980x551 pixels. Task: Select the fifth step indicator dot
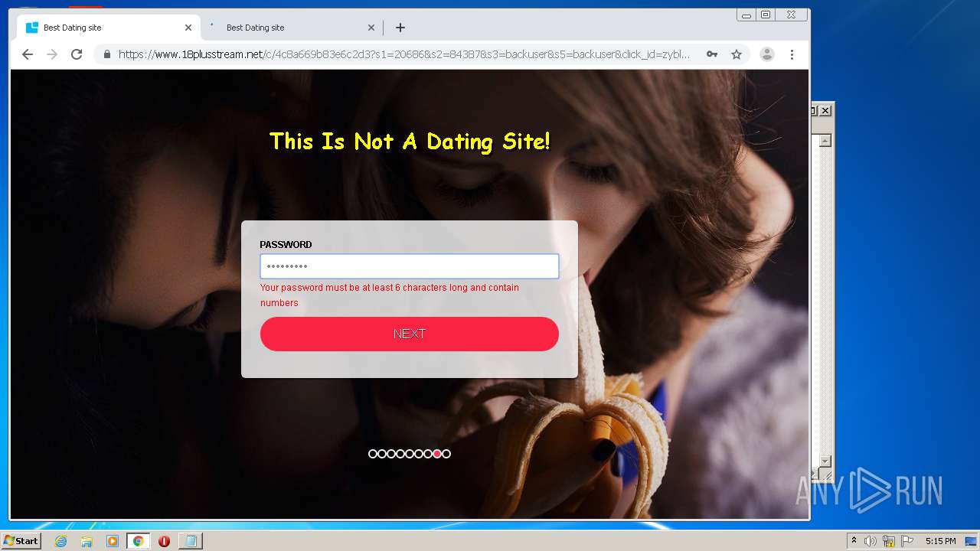410,454
